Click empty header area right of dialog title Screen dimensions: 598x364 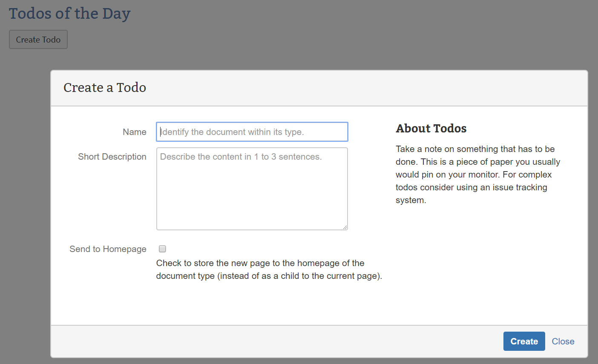click(x=362, y=88)
